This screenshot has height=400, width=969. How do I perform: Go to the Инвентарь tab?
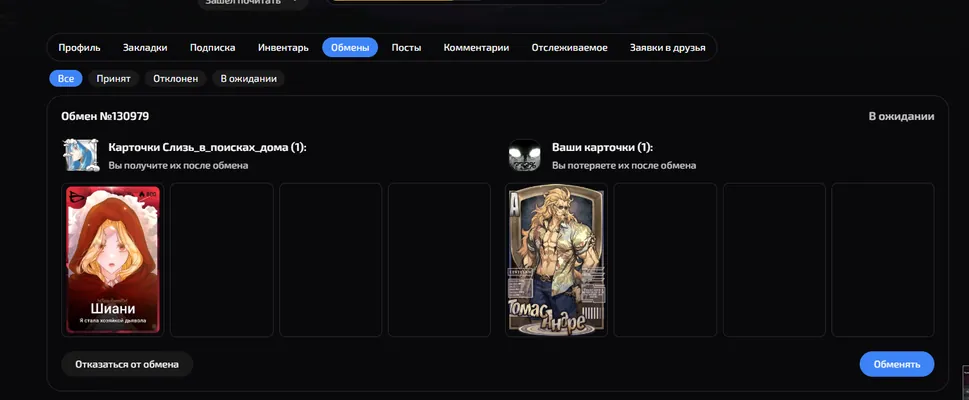point(283,48)
